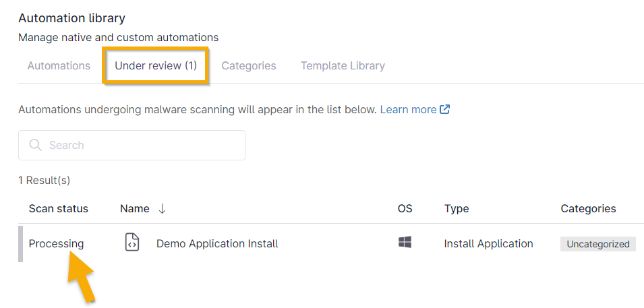Click the Install Application type cell

488,243
